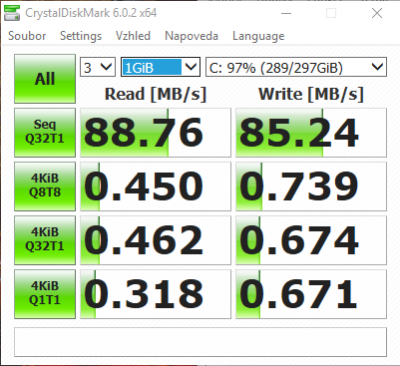Open the Napoveda menu
400x366 pixels.
click(191, 36)
